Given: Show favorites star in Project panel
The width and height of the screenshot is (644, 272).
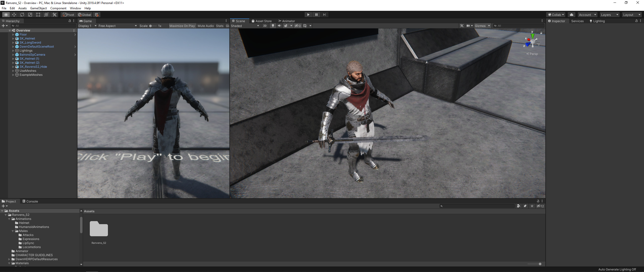Looking at the screenshot, I should pyautogui.click(x=532, y=206).
